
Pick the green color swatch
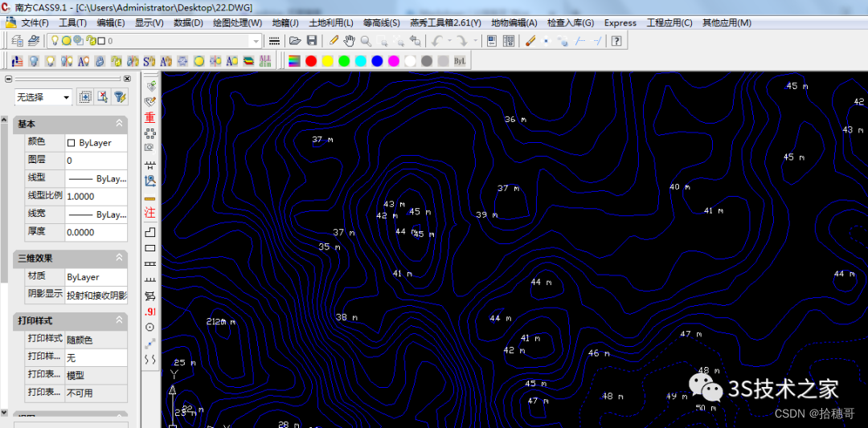344,61
